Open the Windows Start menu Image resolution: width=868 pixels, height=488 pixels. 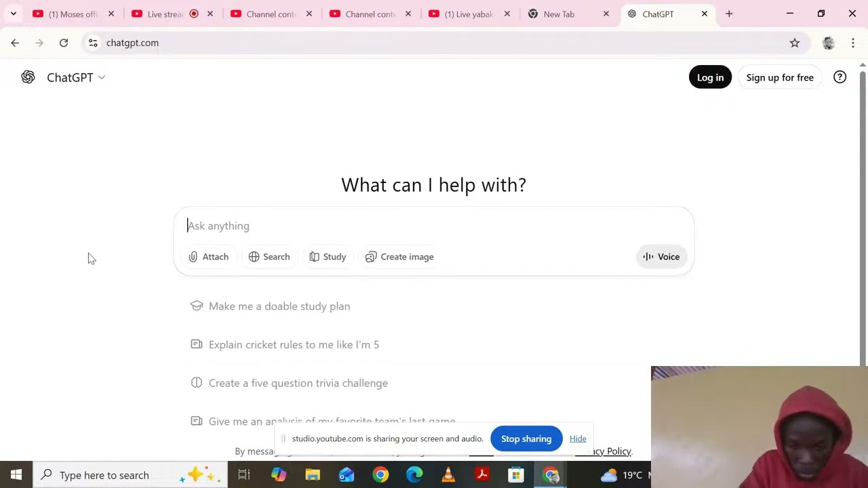16,475
